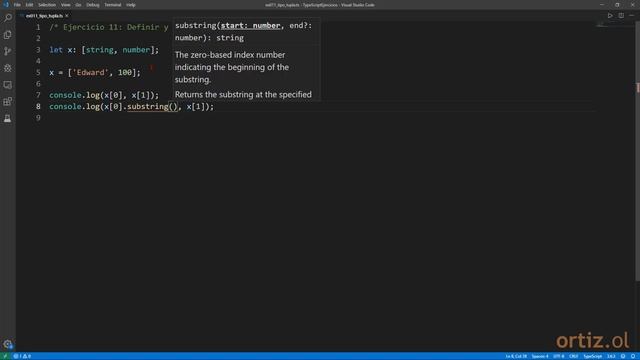Open the Manage gear icon at bottom-left
This screenshot has width=640, height=360.
click(8, 344)
